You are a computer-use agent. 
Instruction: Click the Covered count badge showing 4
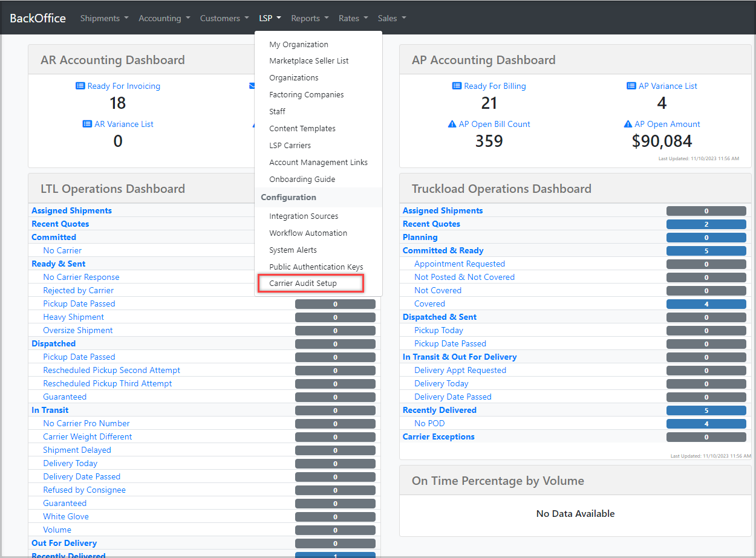(x=706, y=304)
